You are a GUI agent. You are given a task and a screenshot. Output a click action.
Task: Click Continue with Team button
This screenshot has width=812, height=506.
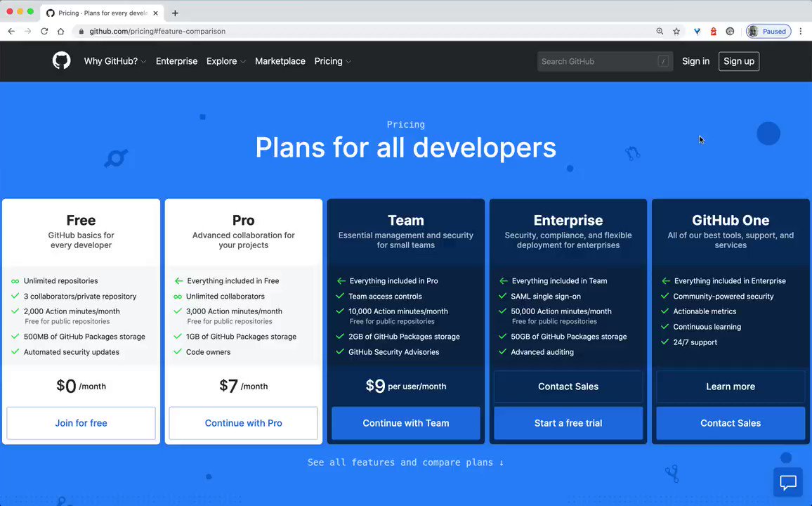click(406, 423)
